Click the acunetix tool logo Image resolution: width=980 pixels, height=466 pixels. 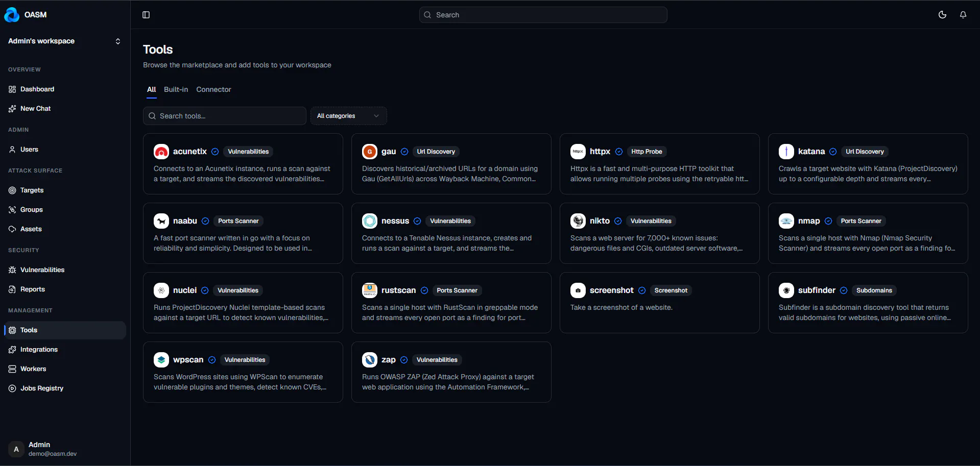pos(161,152)
